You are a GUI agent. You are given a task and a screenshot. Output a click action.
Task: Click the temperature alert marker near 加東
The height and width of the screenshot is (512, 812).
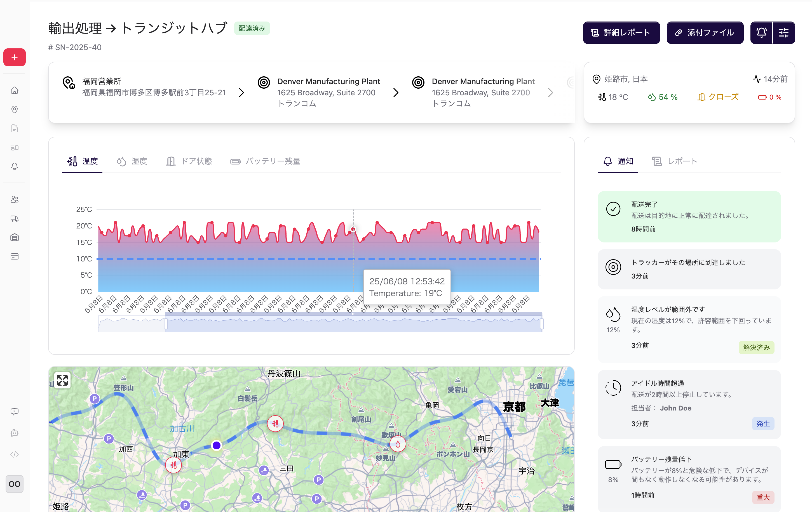coord(173,465)
